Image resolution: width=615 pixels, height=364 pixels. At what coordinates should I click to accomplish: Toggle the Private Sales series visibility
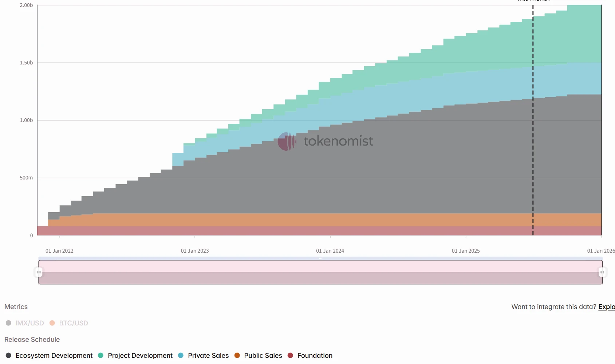pyautogui.click(x=208, y=356)
